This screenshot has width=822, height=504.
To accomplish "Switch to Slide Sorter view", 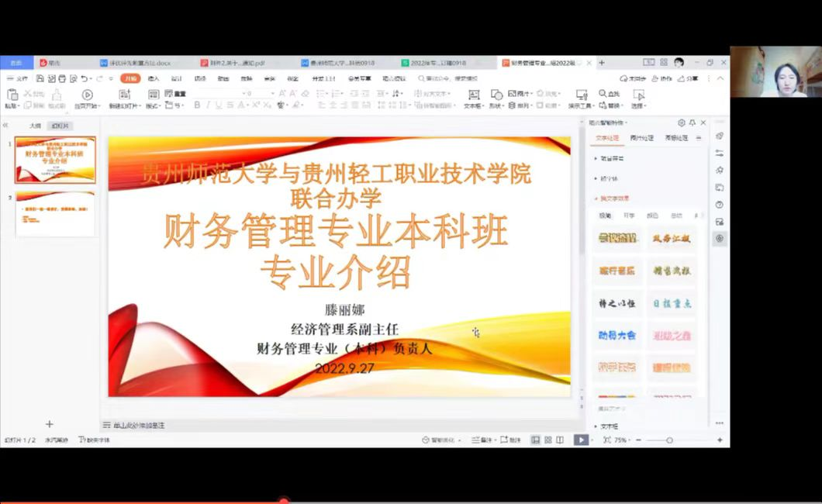I will pyautogui.click(x=547, y=440).
